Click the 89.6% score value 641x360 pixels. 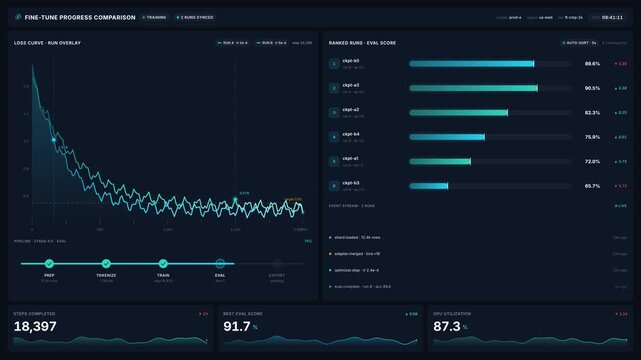pyautogui.click(x=592, y=64)
